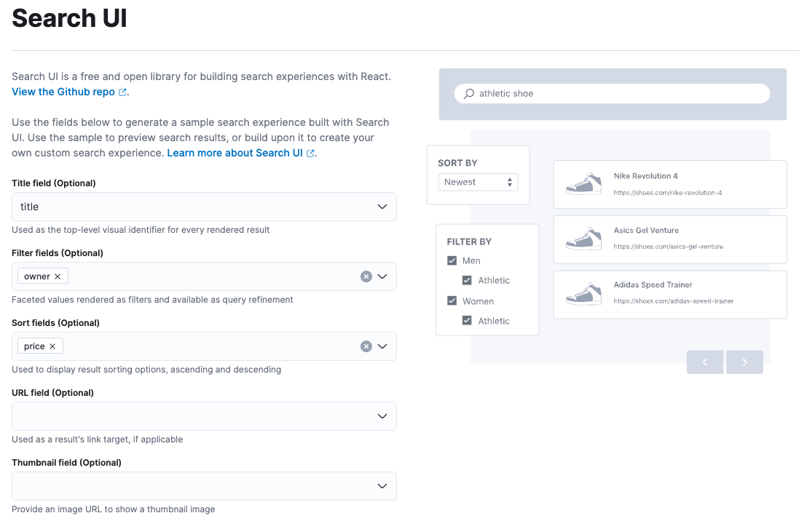
Task: Click the clear (x) icon in Sort fields
Action: 366,346
